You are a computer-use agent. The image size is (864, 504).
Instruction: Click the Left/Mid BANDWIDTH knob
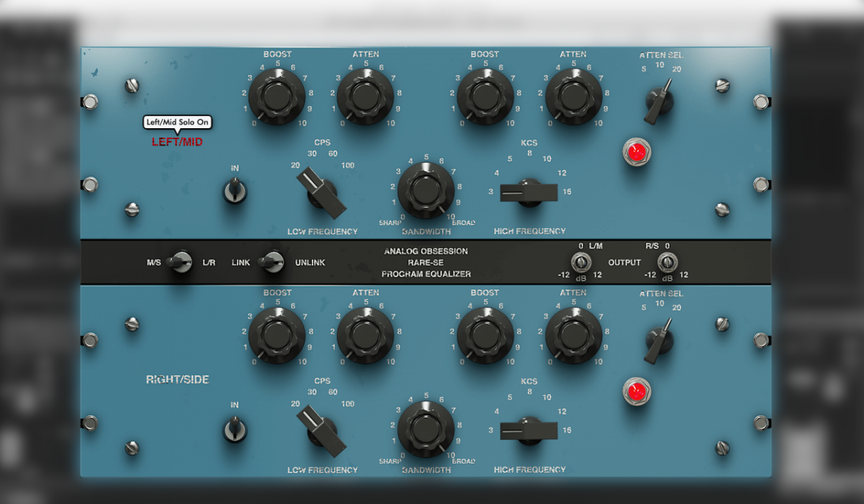click(426, 190)
